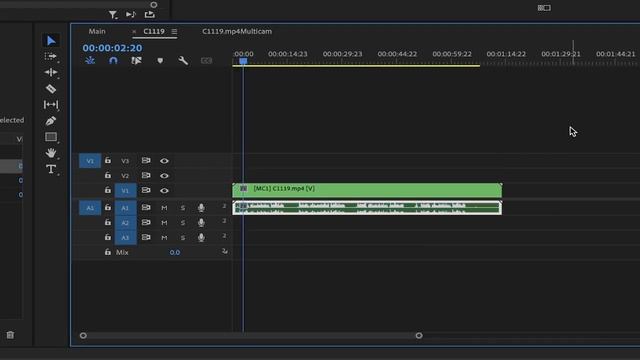Toggle sync lock for V1
This screenshot has width=640, height=360.
(x=146, y=190)
